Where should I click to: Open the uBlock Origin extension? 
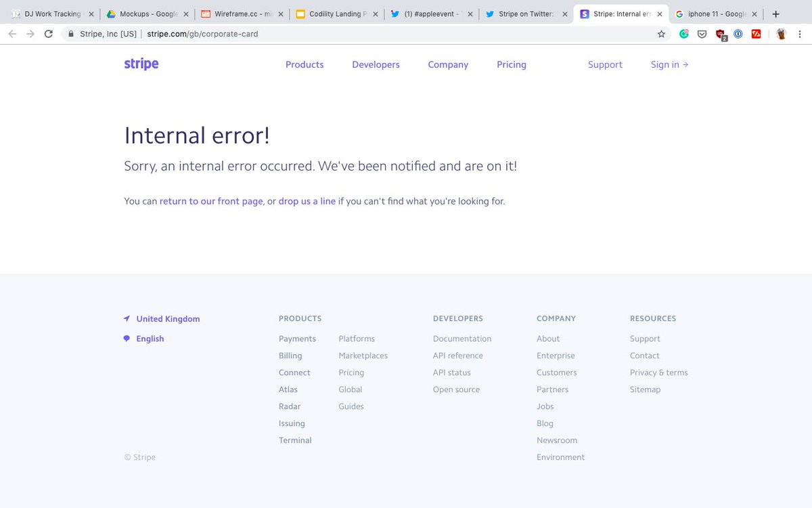pos(721,34)
